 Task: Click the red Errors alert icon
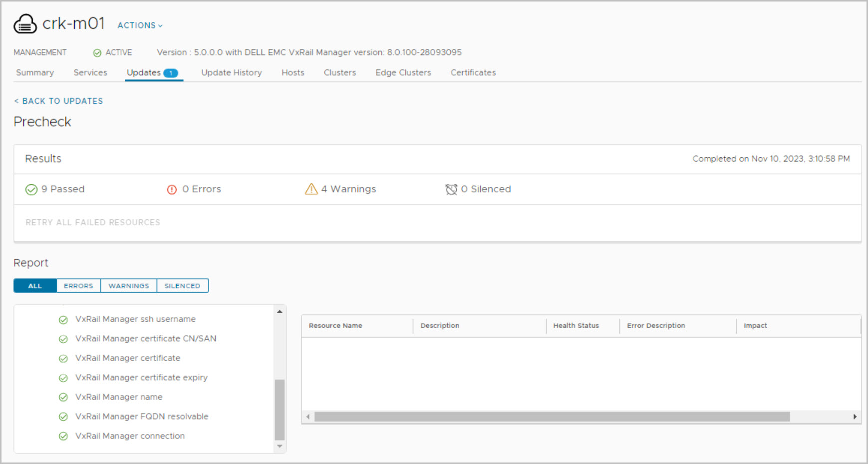pos(172,190)
